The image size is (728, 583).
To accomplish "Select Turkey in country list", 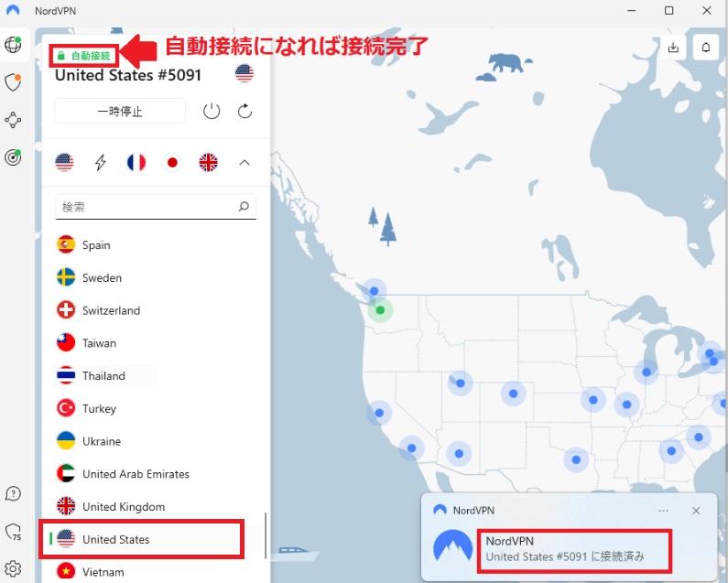I will coord(156,408).
